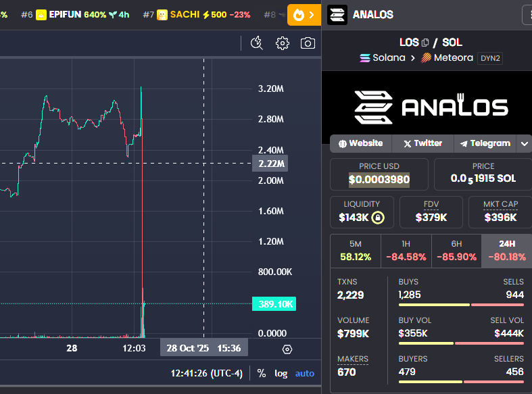Toggle percent scale on chart
532x394 pixels.
pos(261,373)
